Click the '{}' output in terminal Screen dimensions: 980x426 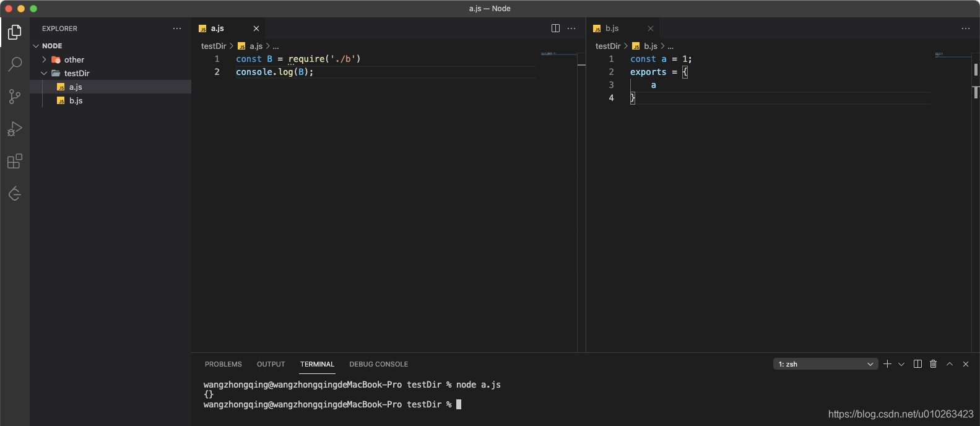point(209,394)
